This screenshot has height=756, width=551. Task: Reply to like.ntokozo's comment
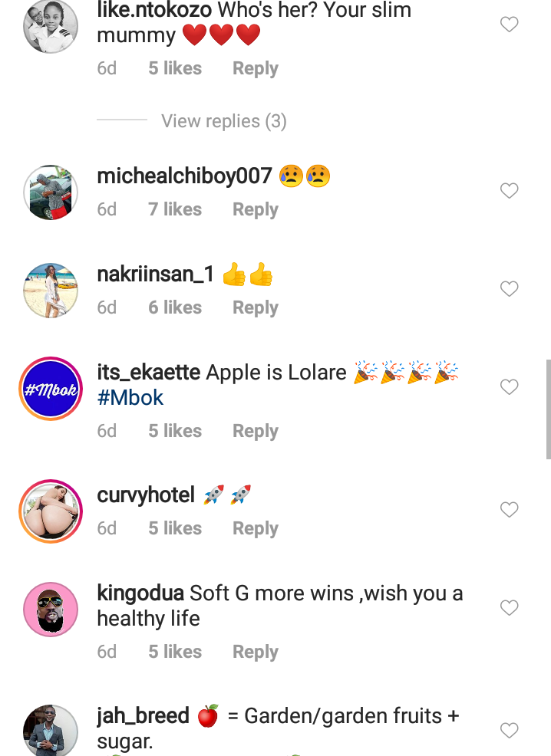[x=256, y=68]
